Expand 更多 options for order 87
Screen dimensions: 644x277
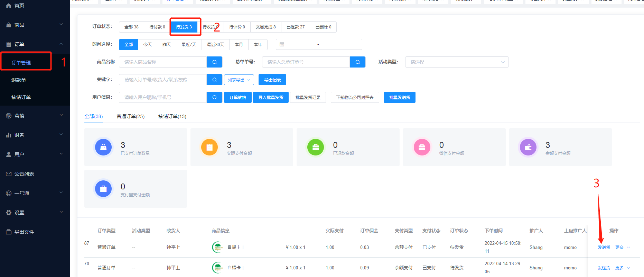click(x=623, y=247)
